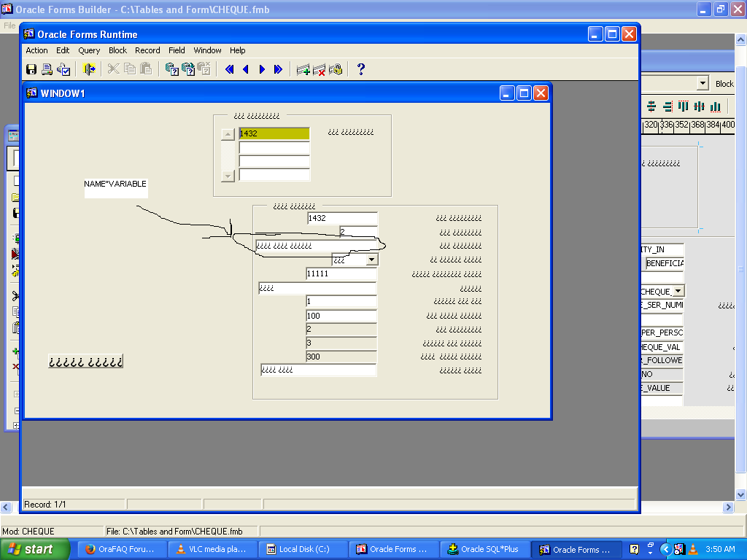Viewport: 747px width, 560px height.
Task: Open the Block dropdown in Builder window
Action: coord(703,83)
